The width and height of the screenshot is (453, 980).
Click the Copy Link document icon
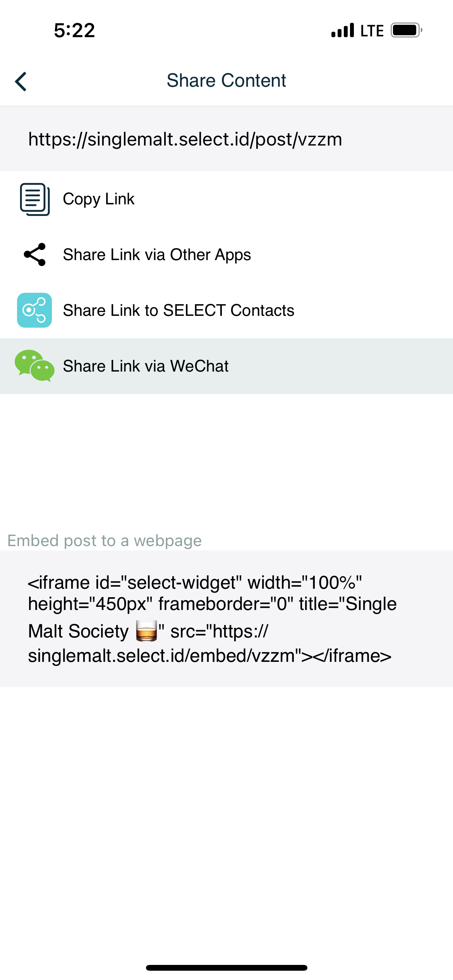pos(35,199)
